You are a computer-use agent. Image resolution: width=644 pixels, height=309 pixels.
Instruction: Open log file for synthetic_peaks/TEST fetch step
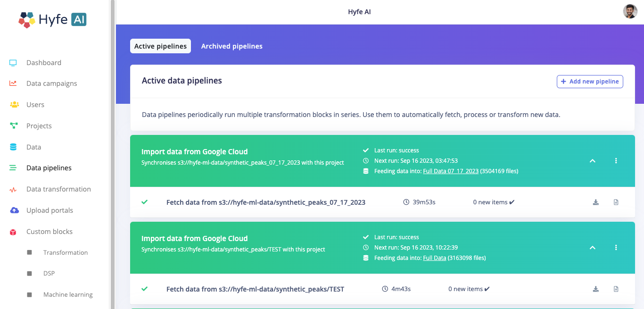coord(616,289)
